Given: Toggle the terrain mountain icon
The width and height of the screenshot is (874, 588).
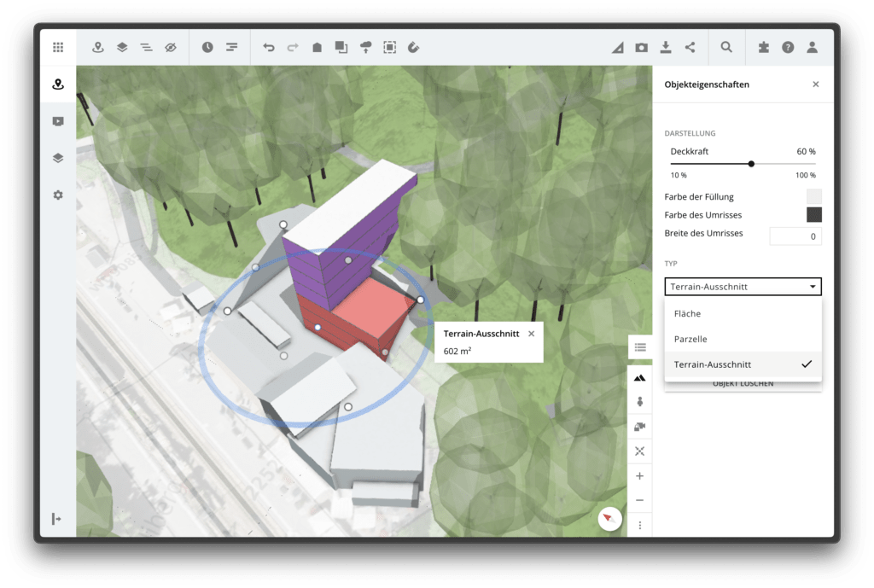Looking at the screenshot, I should pos(640,377).
